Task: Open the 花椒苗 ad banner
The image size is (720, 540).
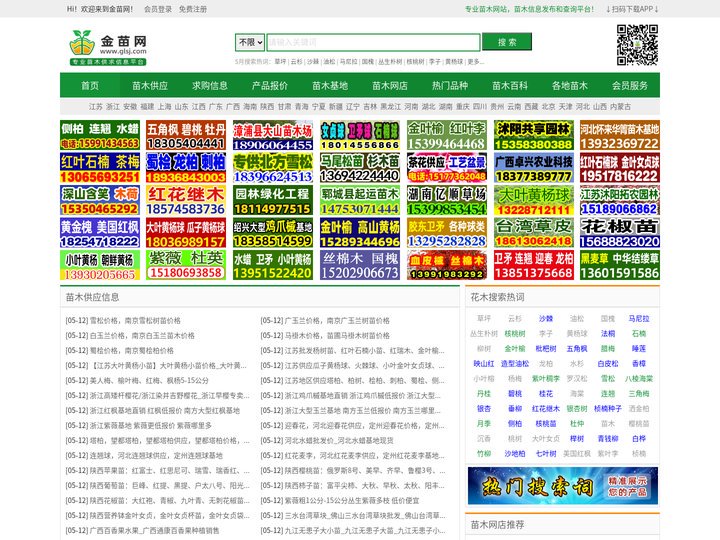Action: [x=620, y=233]
